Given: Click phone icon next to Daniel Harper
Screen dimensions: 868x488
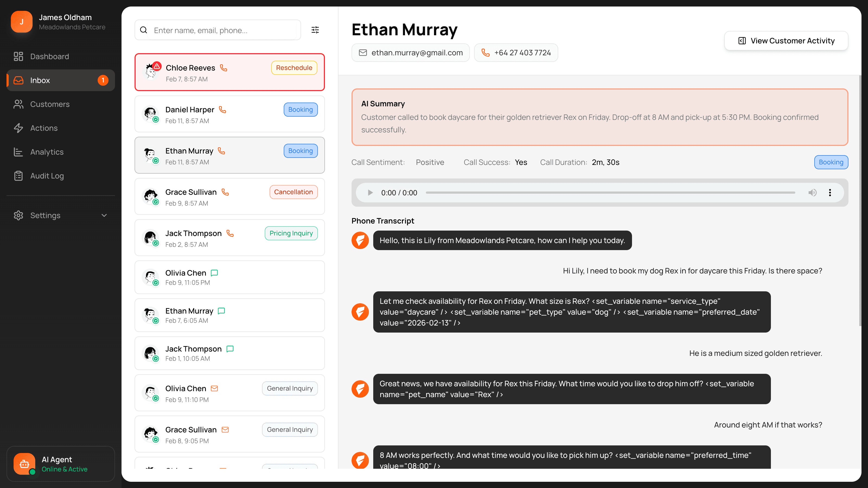Looking at the screenshot, I should (x=222, y=110).
